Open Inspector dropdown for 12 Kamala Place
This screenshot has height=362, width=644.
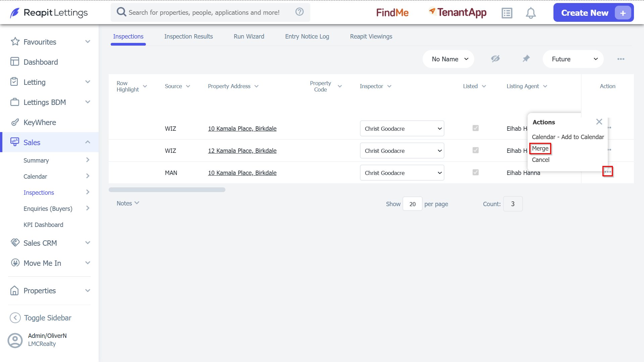pos(402,151)
